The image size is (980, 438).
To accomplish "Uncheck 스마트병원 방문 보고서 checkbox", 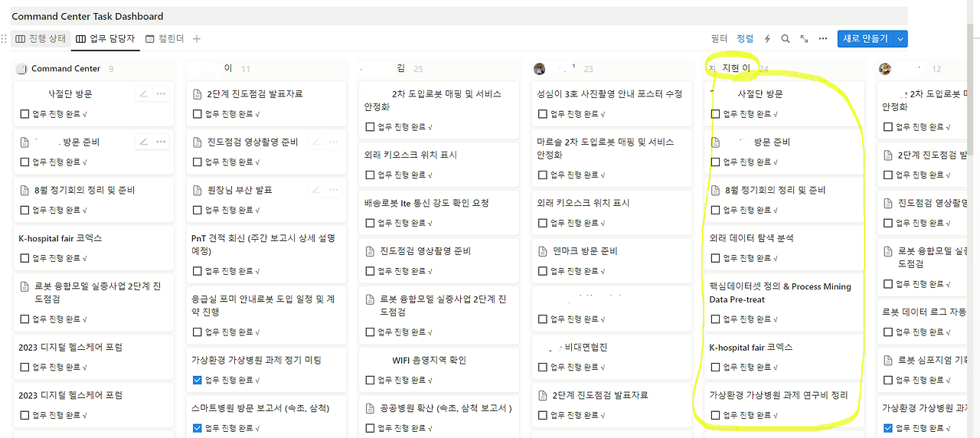I will (198, 428).
